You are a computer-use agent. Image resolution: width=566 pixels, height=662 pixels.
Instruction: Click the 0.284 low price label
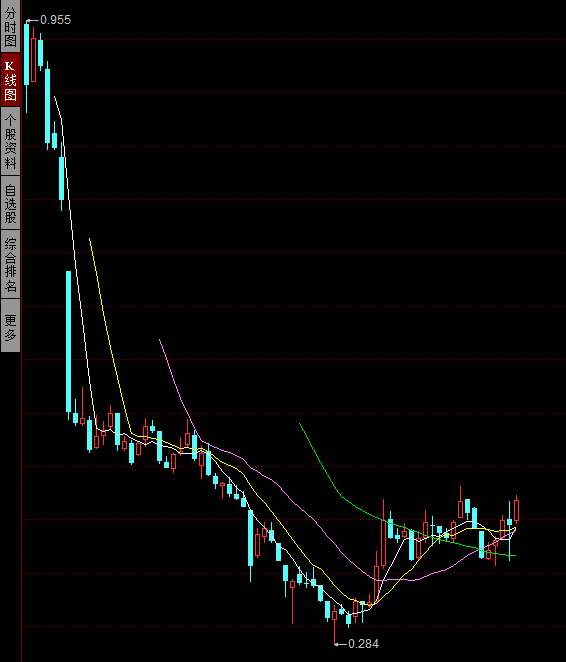pyautogui.click(x=363, y=644)
